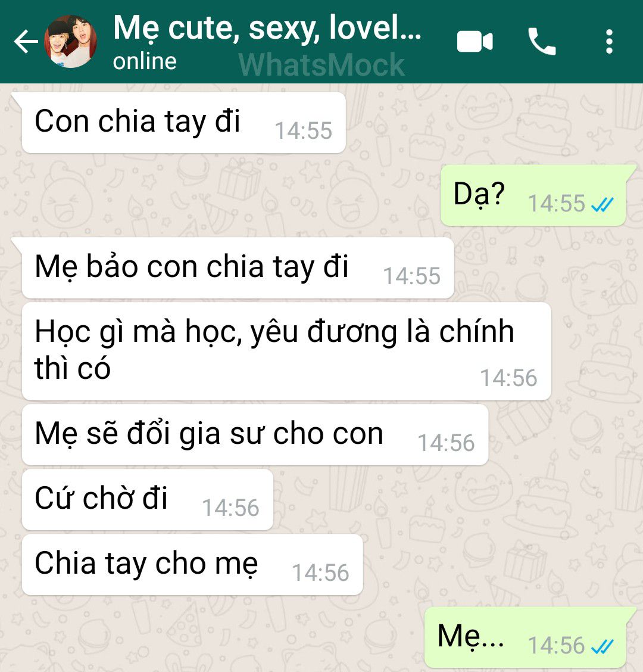Start a voice call with phone icon
The height and width of the screenshot is (672, 643).
click(542, 42)
